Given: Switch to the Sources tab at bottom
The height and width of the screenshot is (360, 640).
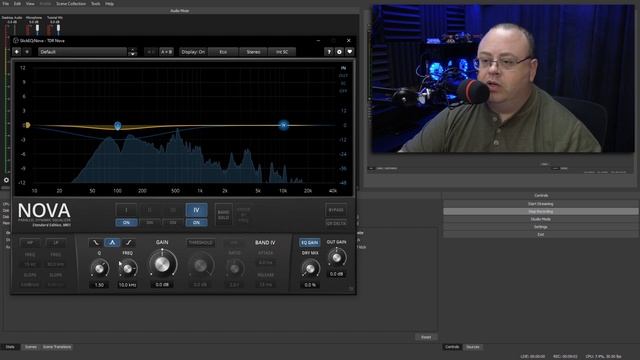Looking at the screenshot, I should pos(473,347).
